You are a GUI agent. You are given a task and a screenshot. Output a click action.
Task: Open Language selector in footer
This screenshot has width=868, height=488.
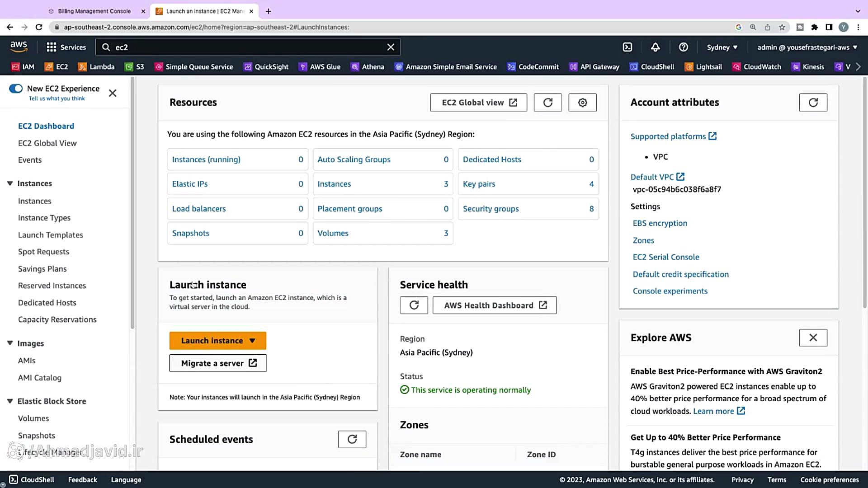126,480
